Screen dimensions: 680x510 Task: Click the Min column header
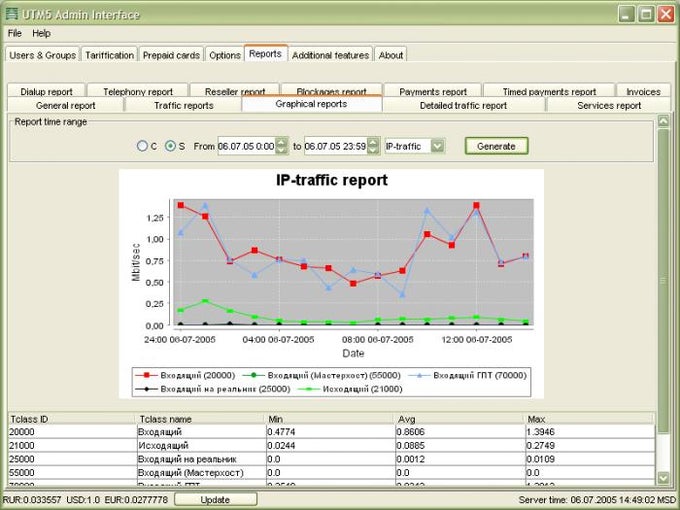[x=331, y=419]
